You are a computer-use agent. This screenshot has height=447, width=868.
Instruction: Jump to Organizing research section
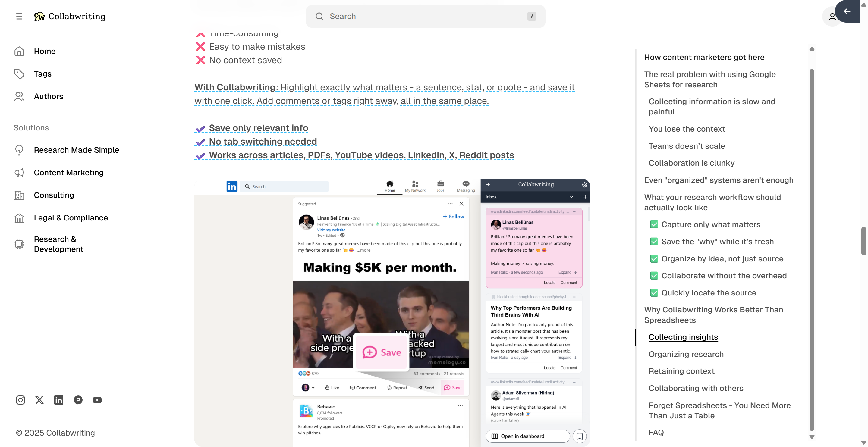click(686, 354)
